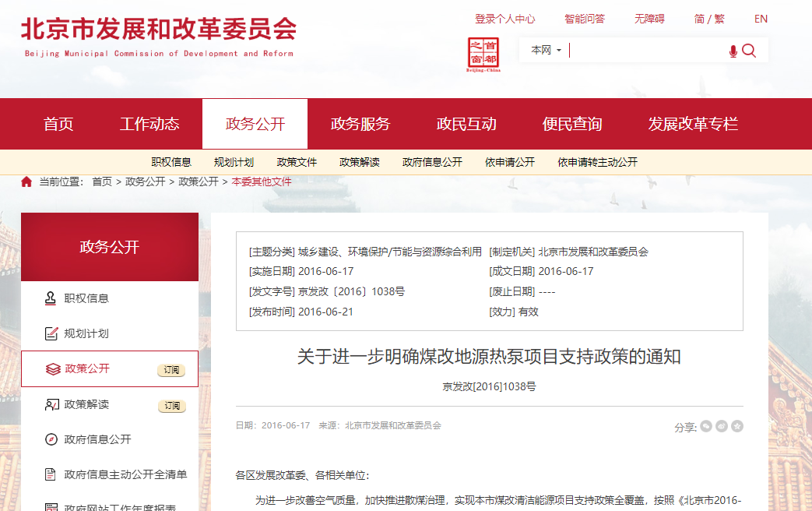Click the 政策解读 sidebar icon
Image resolution: width=812 pixels, height=511 pixels.
[52, 404]
